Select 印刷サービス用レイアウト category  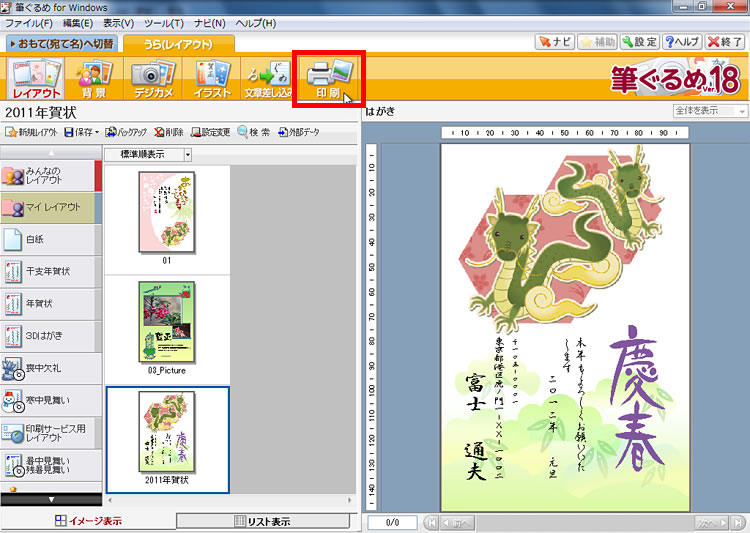click(x=51, y=433)
